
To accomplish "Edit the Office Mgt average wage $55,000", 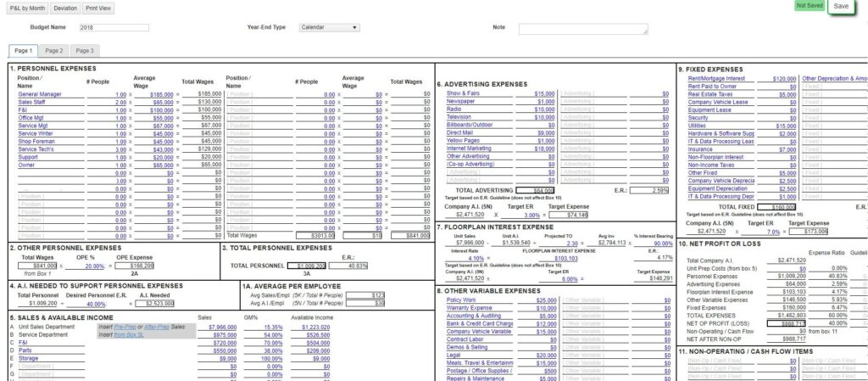I will [x=154, y=118].
